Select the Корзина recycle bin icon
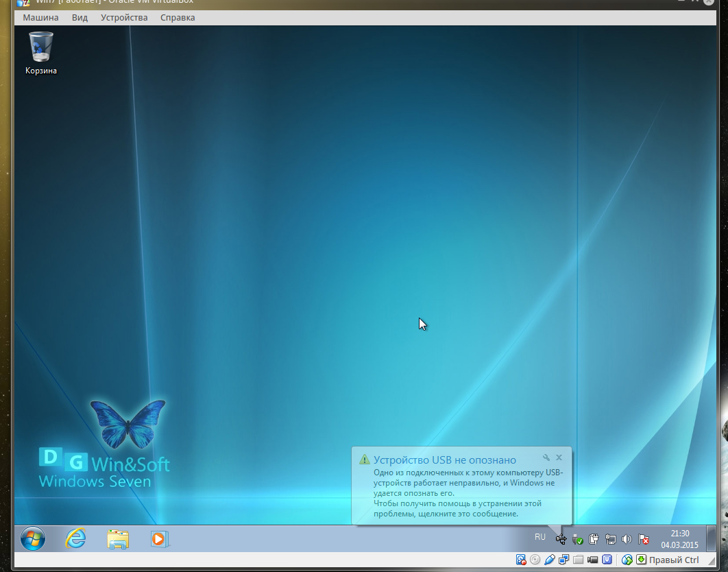The height and width of the screenshot is (572, 728). (x=41, y=53)
